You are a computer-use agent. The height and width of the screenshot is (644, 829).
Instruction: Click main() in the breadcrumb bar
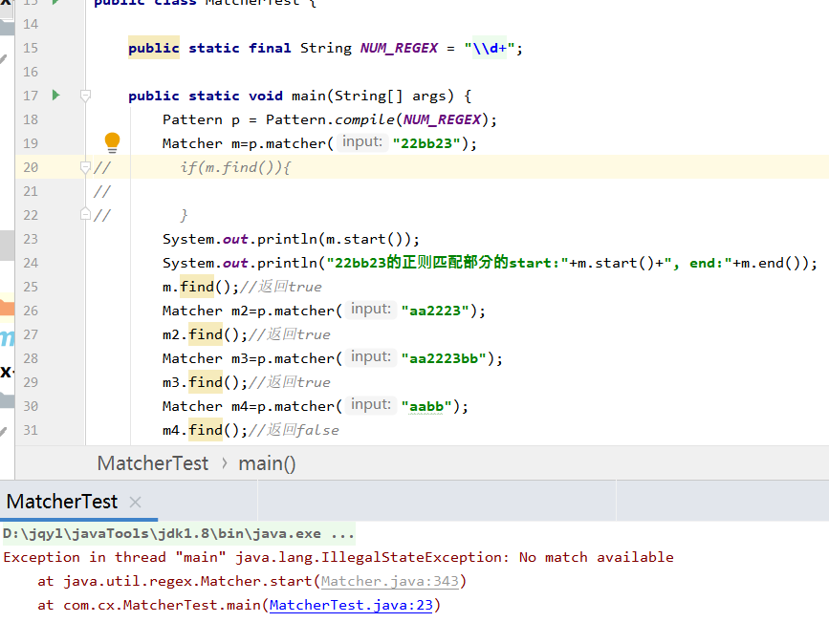[267, 463]
